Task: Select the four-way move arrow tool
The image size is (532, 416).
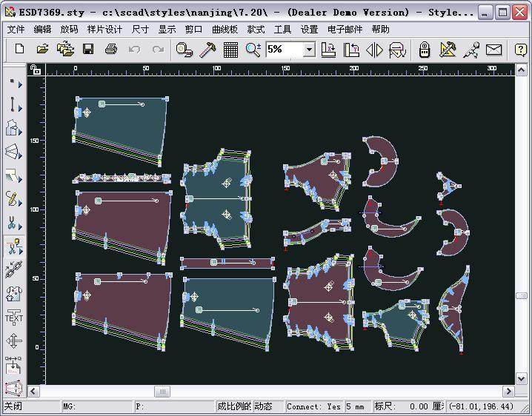Action: click(13, 340)
